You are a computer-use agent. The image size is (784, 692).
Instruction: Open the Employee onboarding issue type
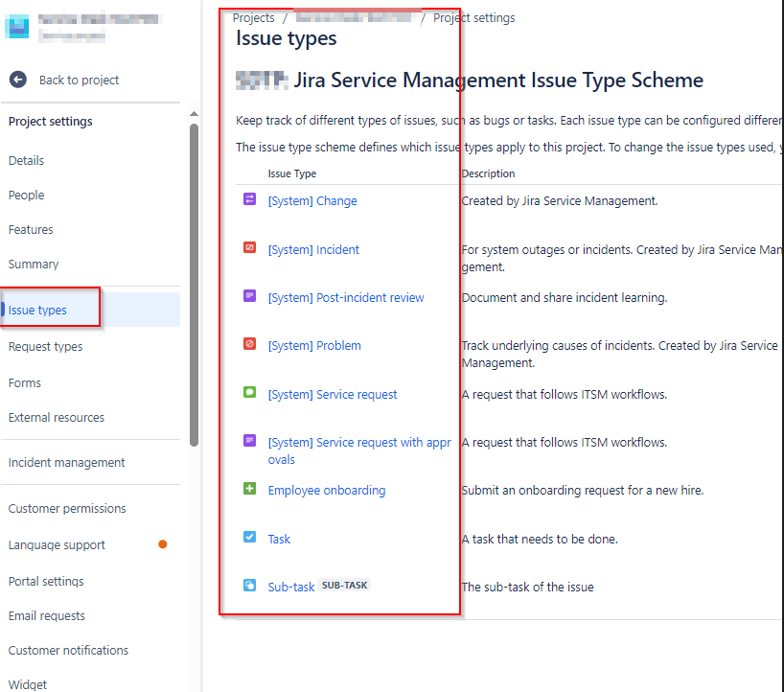click(327, 491)
